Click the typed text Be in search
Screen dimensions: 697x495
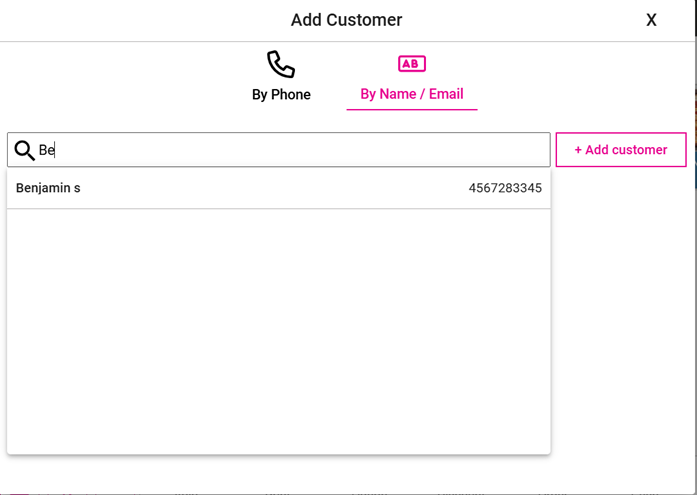[46, 150]
